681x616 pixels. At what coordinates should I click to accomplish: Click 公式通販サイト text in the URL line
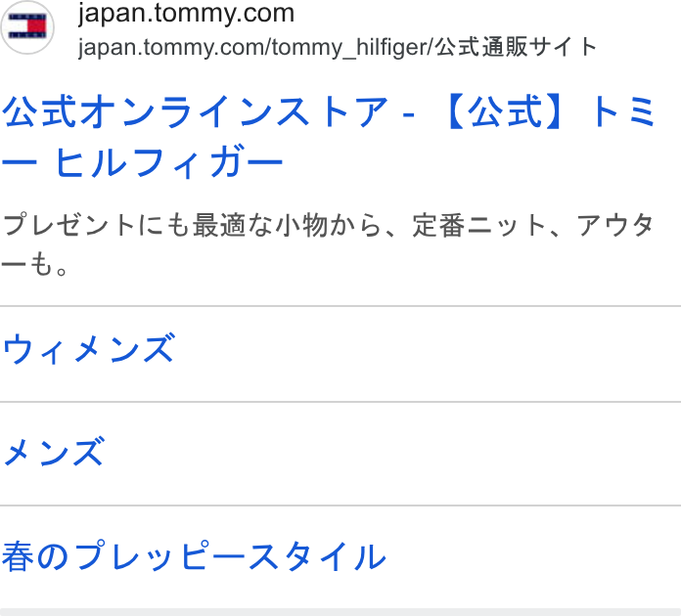click(x=516, y=47)
